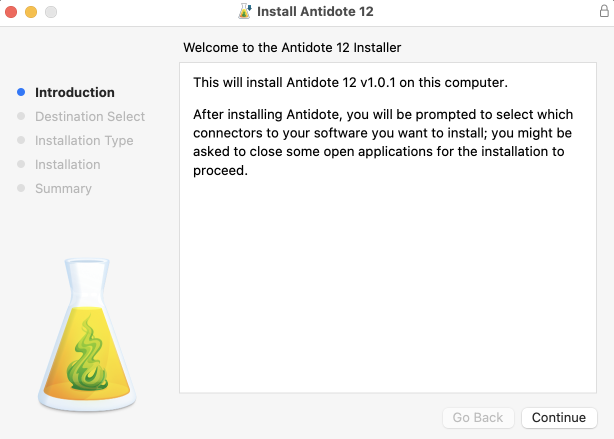
Task: Minimize the installer with the yellow button
Action: point(31,12)
